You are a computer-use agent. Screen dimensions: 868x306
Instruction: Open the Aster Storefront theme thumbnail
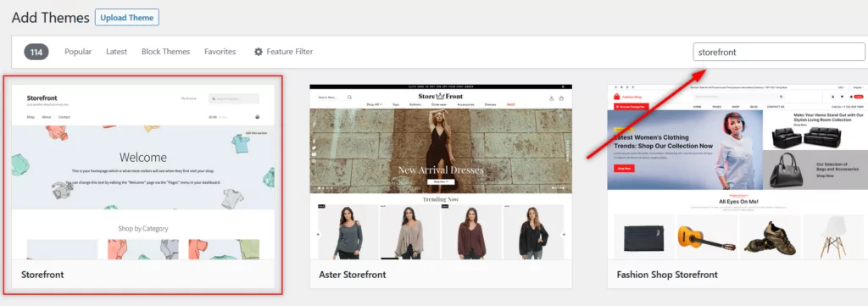coord(441,172)
